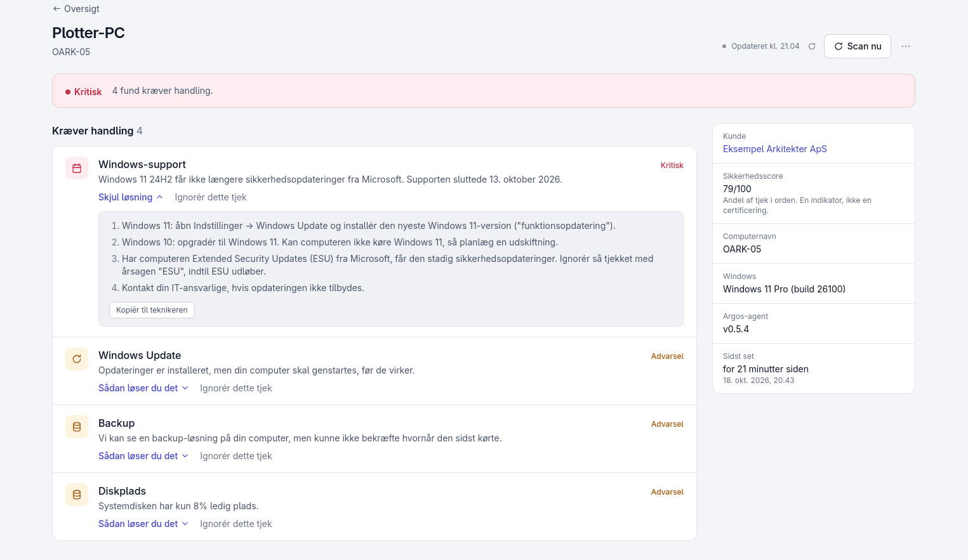
Task: Click the security score 79/100
Action: [737, 189]
